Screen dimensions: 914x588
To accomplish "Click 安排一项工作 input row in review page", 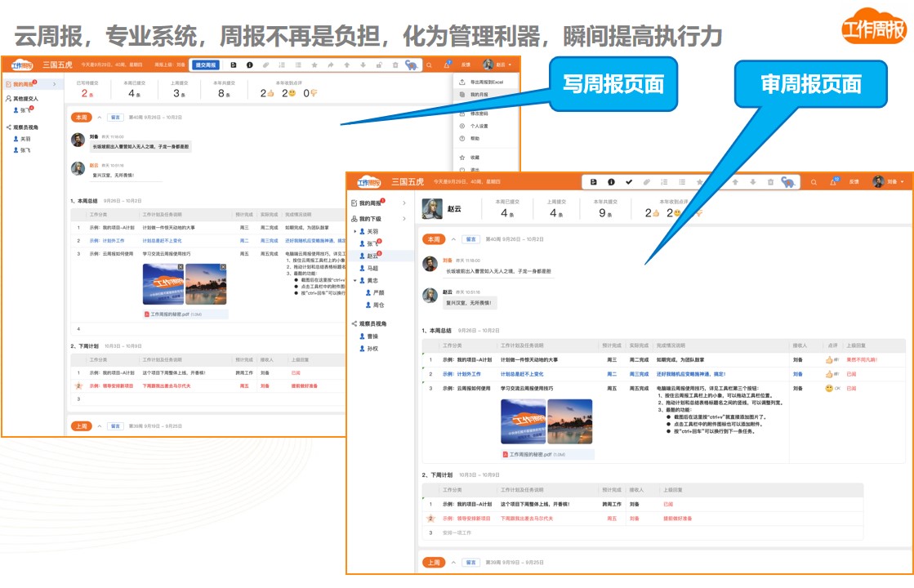I will [x=641, y=532].
